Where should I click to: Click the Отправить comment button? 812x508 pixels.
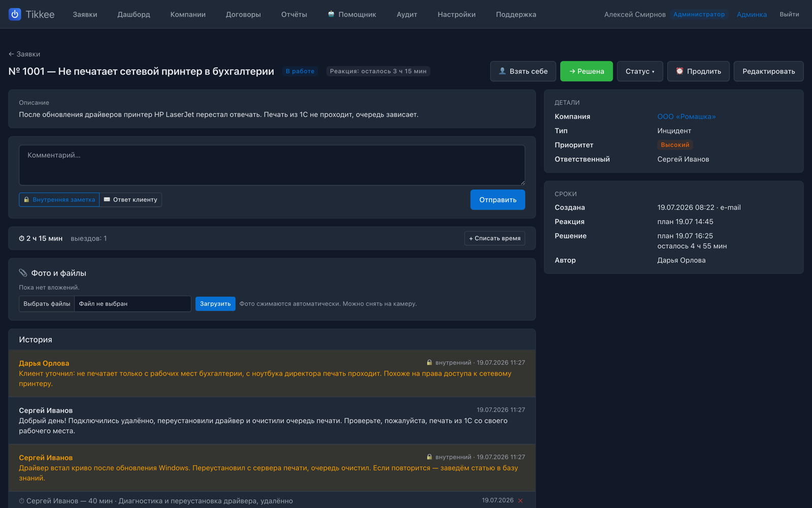point(497,200)
